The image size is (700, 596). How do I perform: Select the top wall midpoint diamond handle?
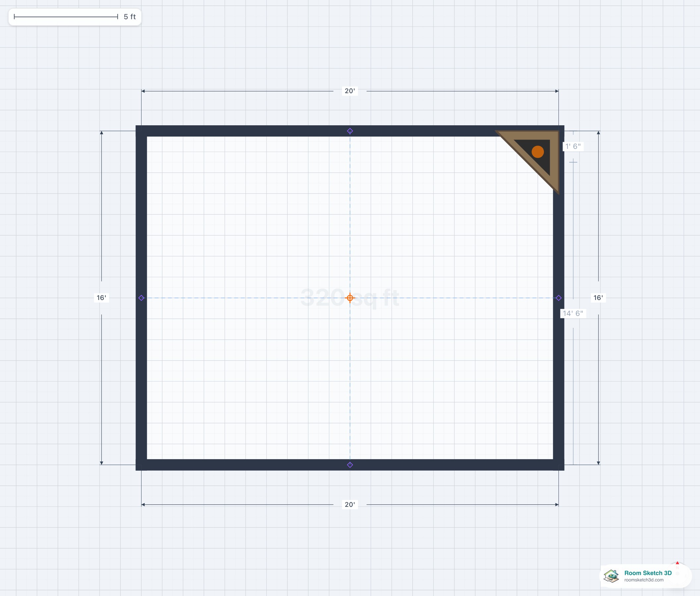tap(350, 131)
